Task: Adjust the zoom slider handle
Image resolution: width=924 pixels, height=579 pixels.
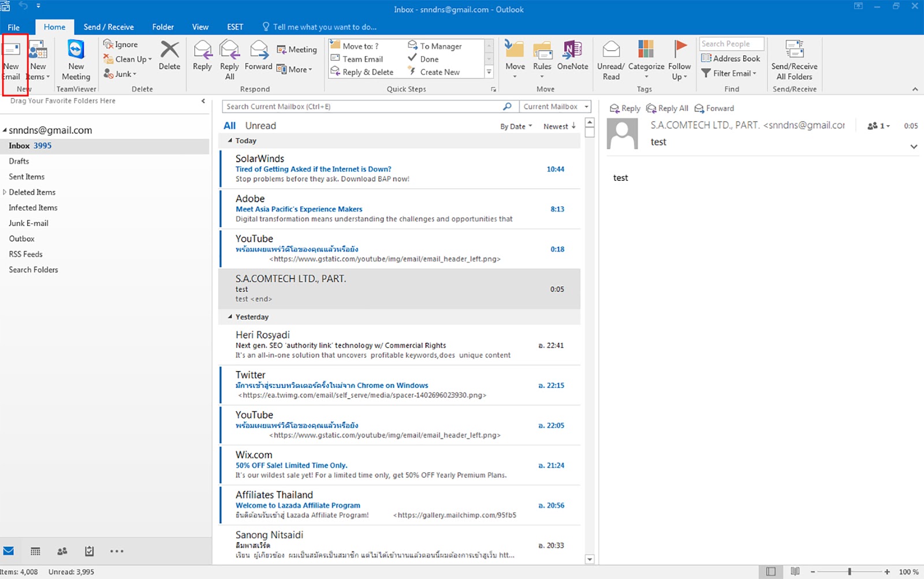Action: click(850, 571)
